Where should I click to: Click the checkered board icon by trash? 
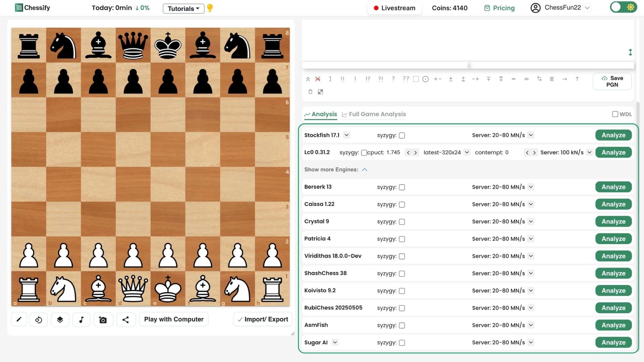321,92
